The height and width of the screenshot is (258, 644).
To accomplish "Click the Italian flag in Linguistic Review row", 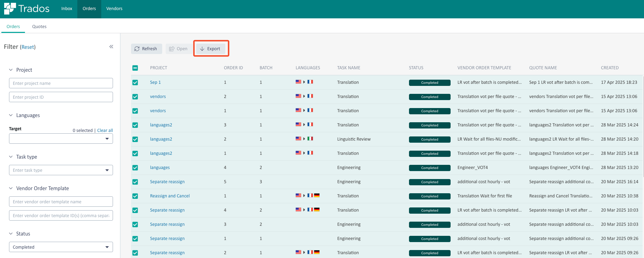I will pos(310,139).
